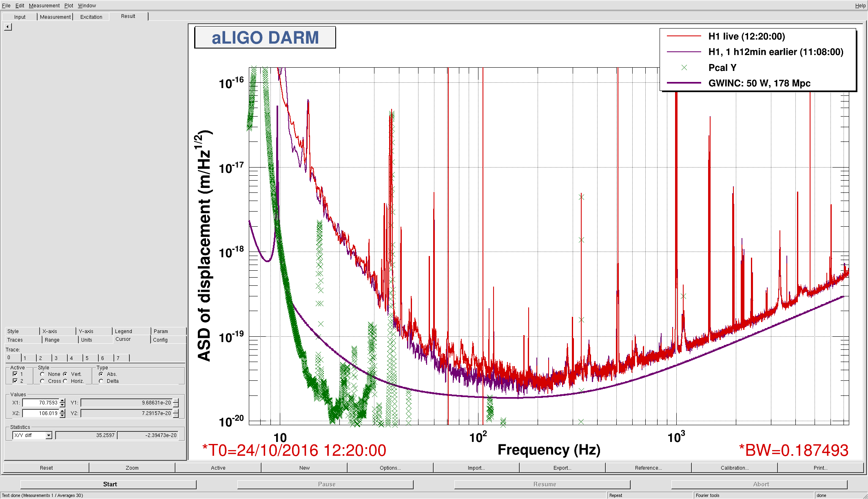Select the Horiz. cursor style
The height and width of the screenshot is (499, 868).
click(65, 381)
